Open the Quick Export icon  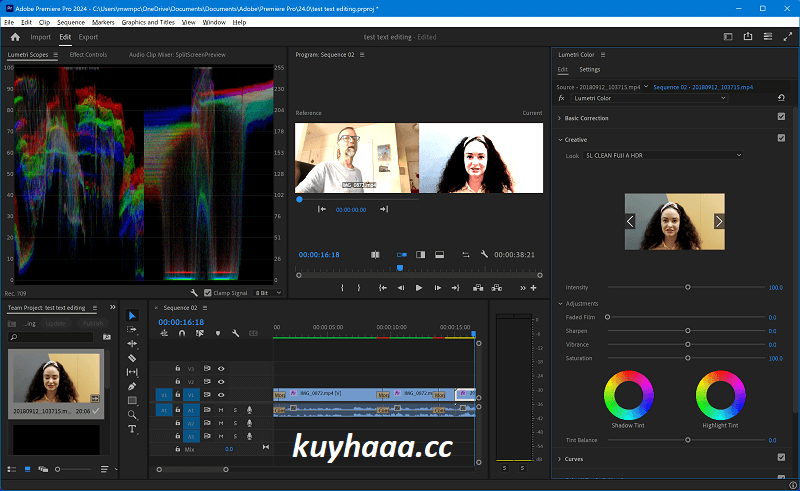click(748, 37)
